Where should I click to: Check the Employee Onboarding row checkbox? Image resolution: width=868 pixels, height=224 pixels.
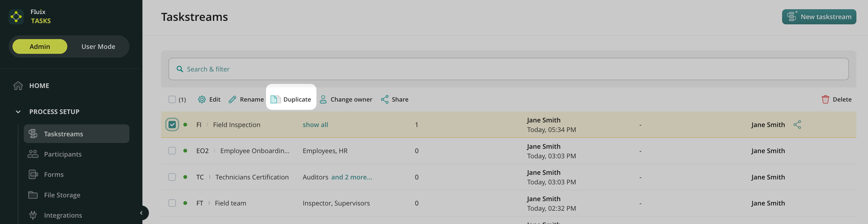pyautogui.click(x=172, y=151)
